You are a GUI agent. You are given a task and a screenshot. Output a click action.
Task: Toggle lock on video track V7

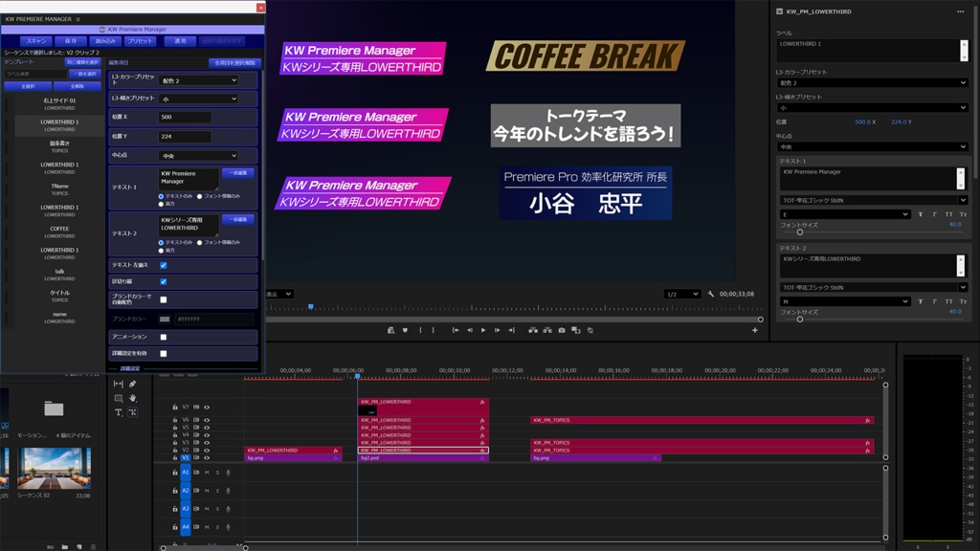click(x=175, y=407)
